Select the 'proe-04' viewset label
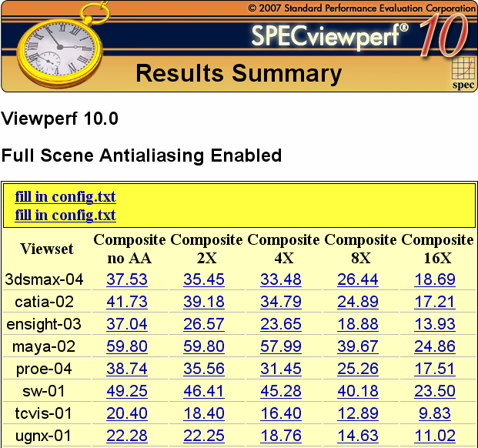 44,369
